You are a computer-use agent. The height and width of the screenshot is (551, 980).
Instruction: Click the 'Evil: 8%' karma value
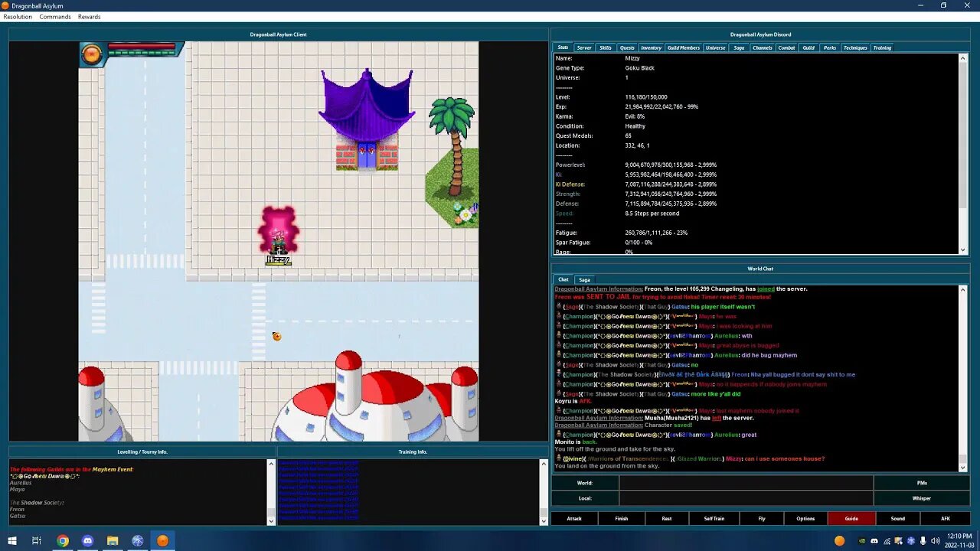coord(635,116)
